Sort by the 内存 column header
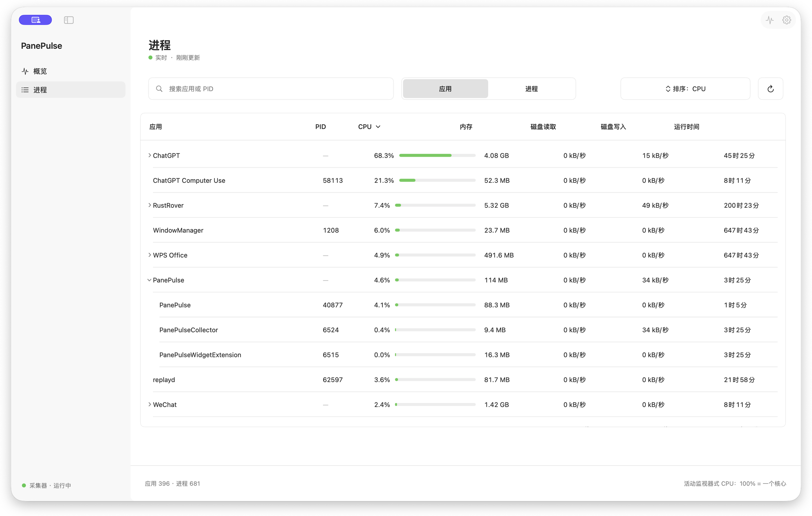 coord(466,127)
